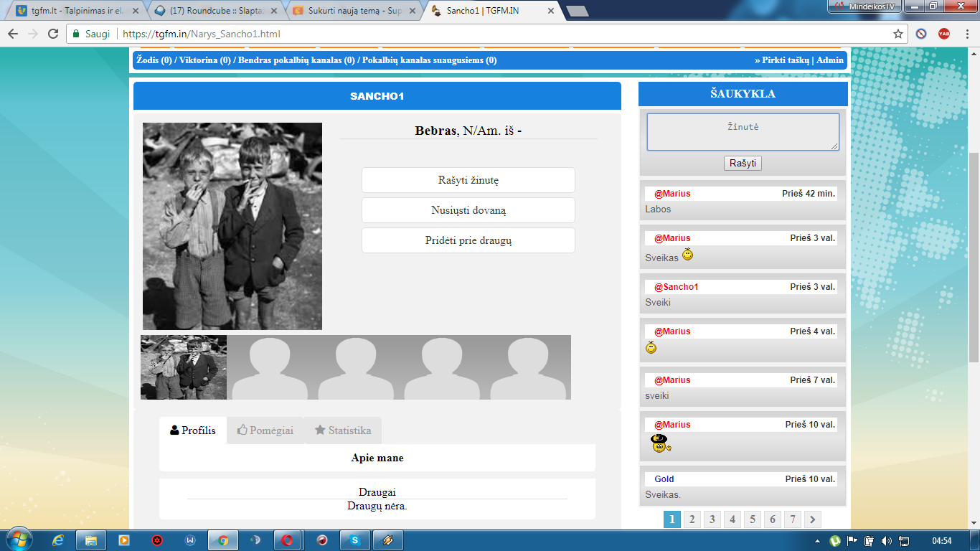Screen dimensions: 980x551
Task: Open the Statistika tab
Action: pyautogui.click(x=343, y=430)
